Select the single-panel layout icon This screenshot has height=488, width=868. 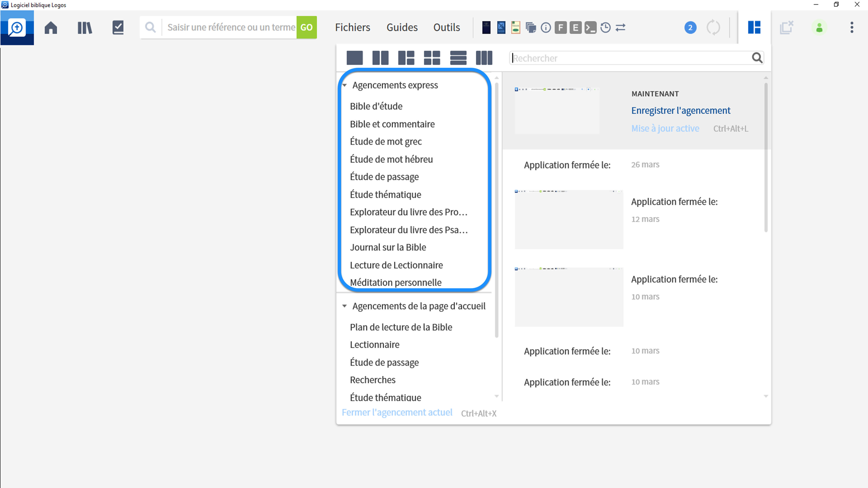point(354,58)
